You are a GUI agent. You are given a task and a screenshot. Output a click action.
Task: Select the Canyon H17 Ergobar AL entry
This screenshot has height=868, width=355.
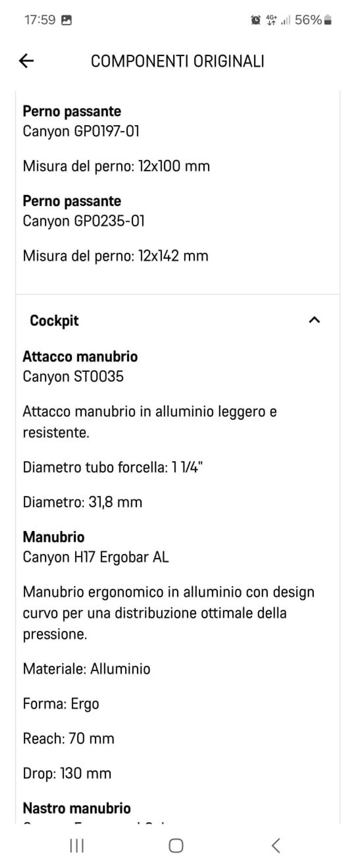(x=96, y=557)
